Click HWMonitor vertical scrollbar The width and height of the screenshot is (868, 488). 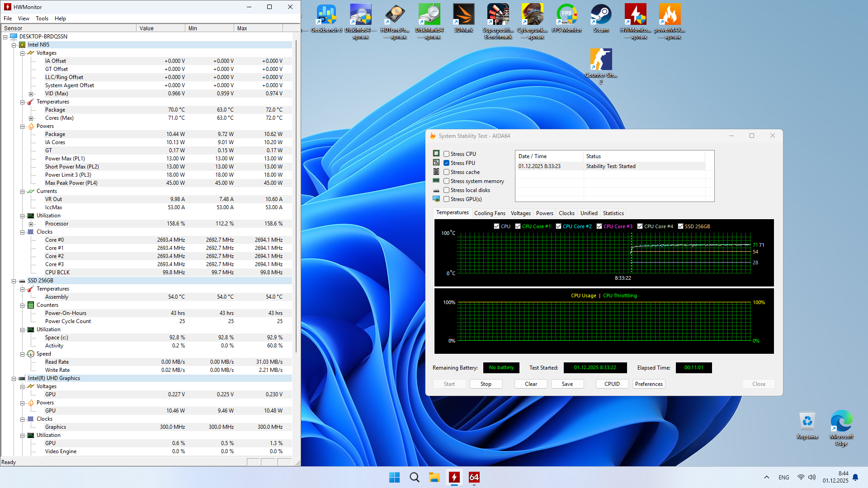(296, 194)
